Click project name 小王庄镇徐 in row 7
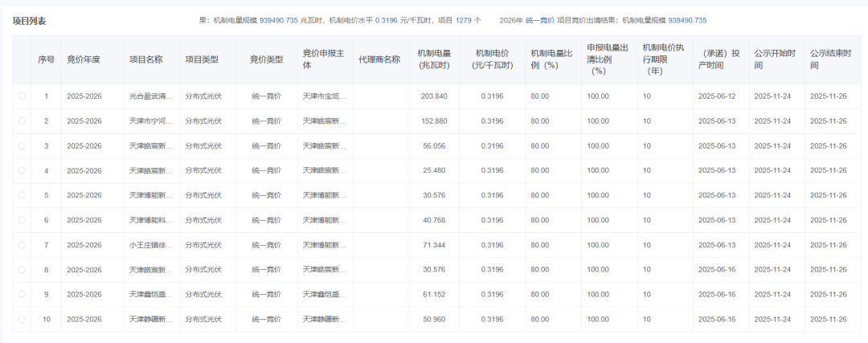Screen dimensions: 868x343 tap(150, 245)
